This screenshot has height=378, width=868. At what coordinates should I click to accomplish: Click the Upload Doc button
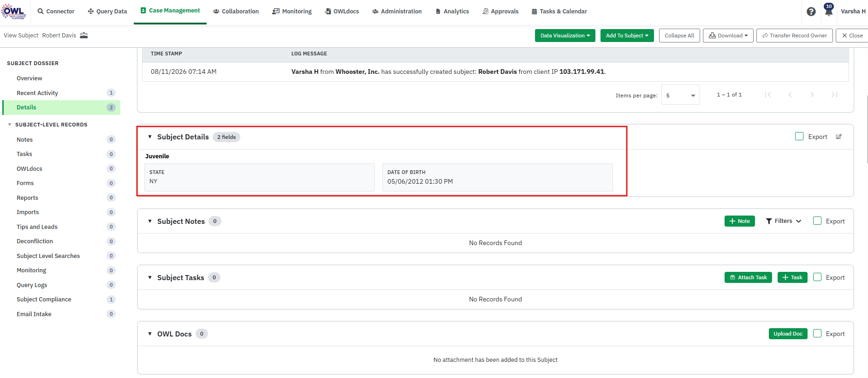788,334
